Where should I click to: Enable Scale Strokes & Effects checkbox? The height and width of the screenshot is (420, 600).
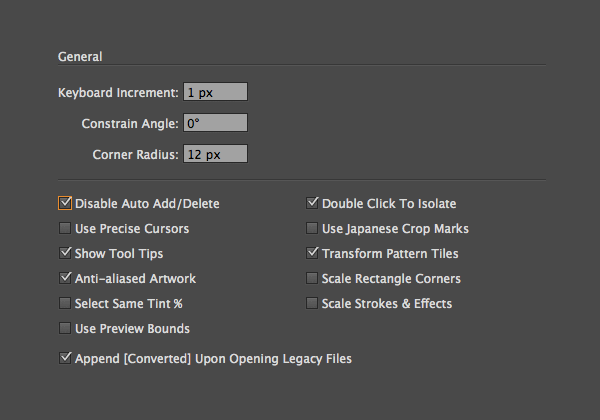pos(313,303)
